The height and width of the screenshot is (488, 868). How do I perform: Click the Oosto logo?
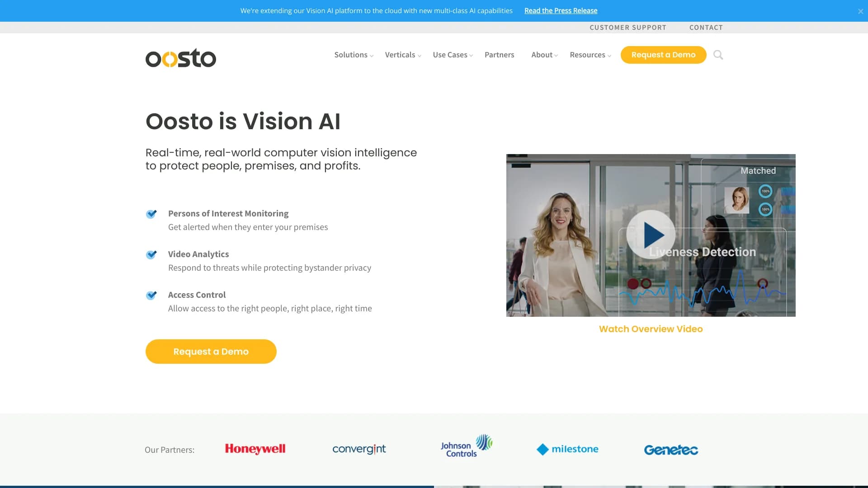181,58
